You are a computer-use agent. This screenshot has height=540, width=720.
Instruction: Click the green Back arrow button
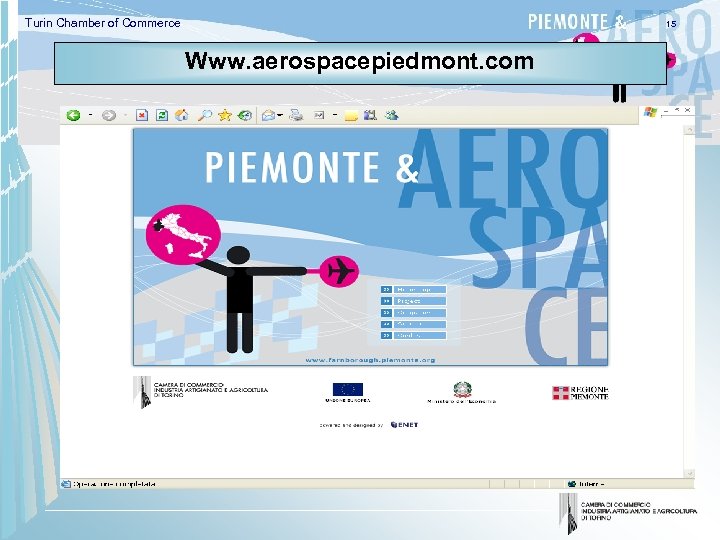click(x=73, y=115)
